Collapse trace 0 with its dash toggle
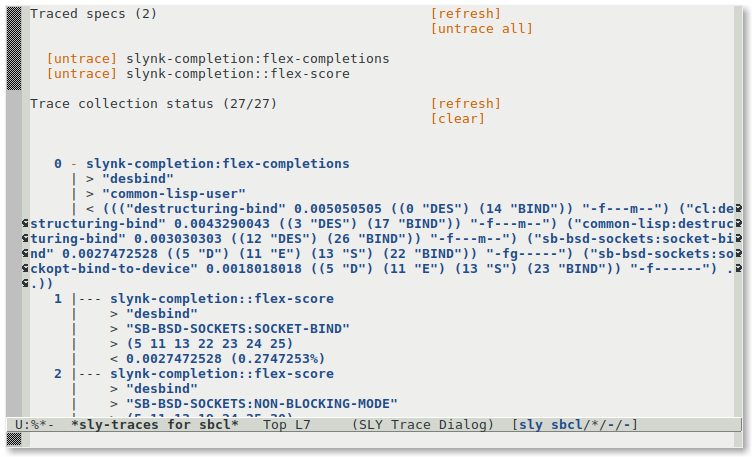This screenshot has height=457, width=752. [x=74, y=164]
